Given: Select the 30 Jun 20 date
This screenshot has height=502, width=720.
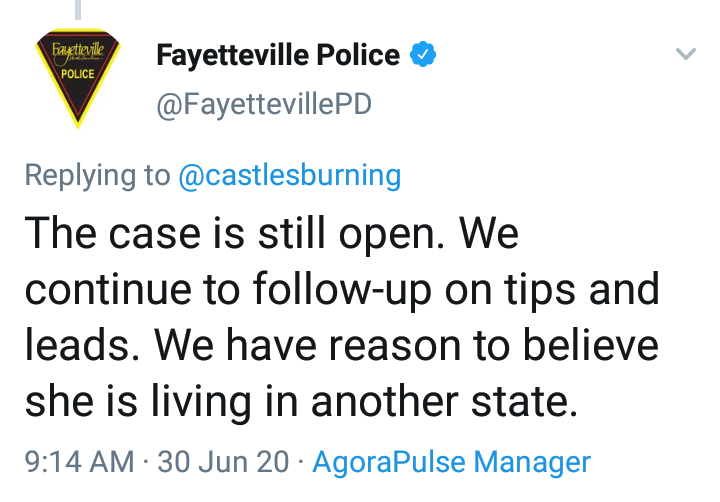Looking at the screenshot, I should [222, 462].
